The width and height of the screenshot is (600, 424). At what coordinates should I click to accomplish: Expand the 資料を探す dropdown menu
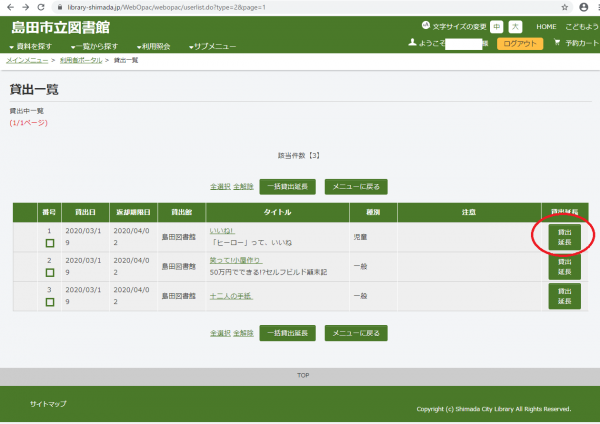click(32, 47)
